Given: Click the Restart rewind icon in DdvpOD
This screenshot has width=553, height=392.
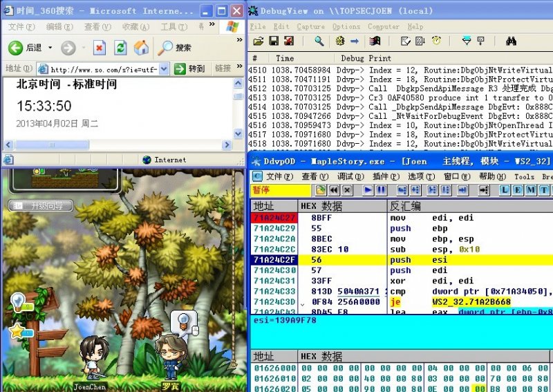Looking at the screenshot, I should tap(334, 190).
